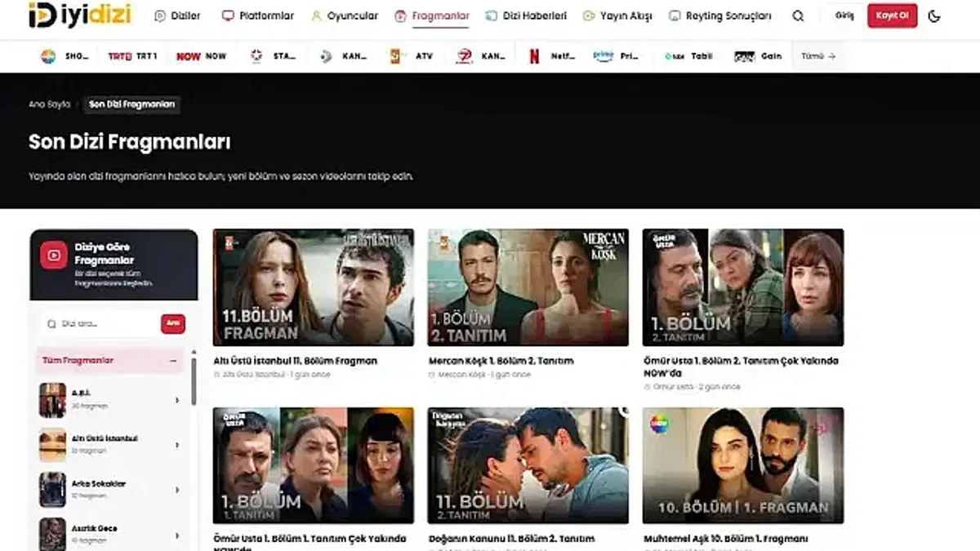980x551 pixels.
Task: Toggle dark mode moon icon
Action: [x=935, y=16]
